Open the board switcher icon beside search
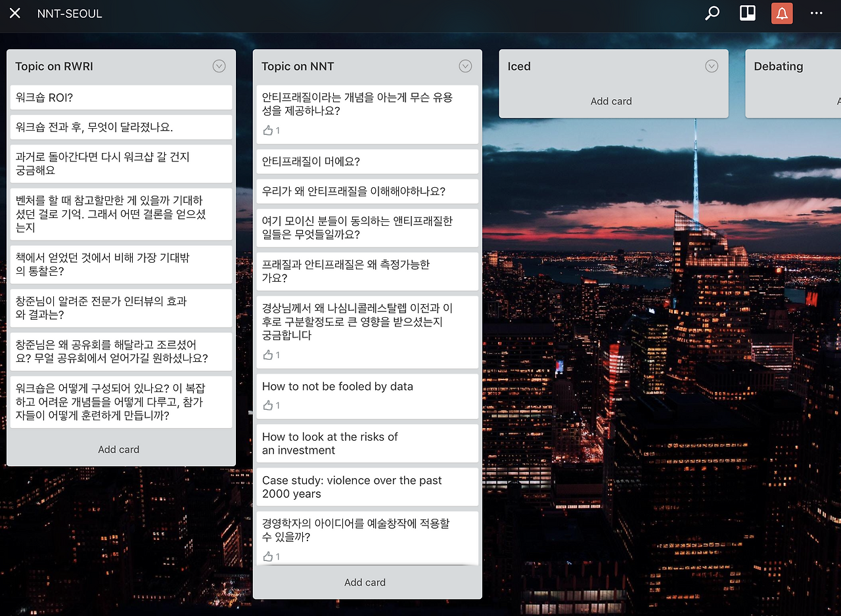 click(747, 13)
